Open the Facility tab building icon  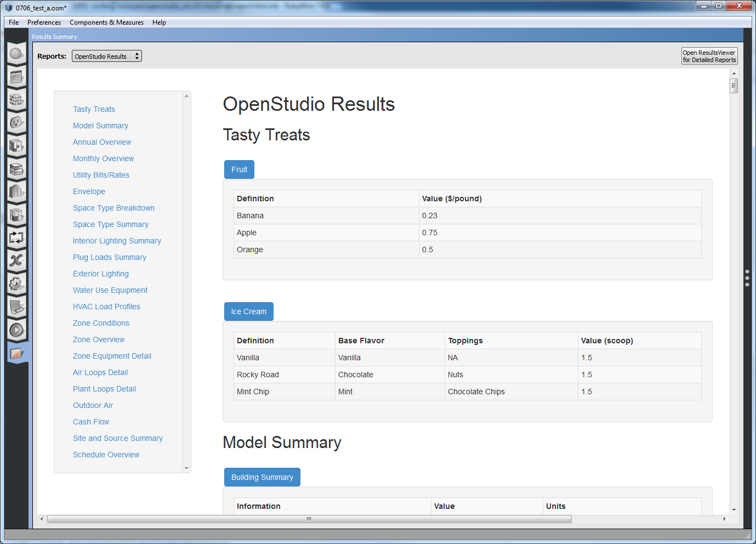[x=16, y=192]
